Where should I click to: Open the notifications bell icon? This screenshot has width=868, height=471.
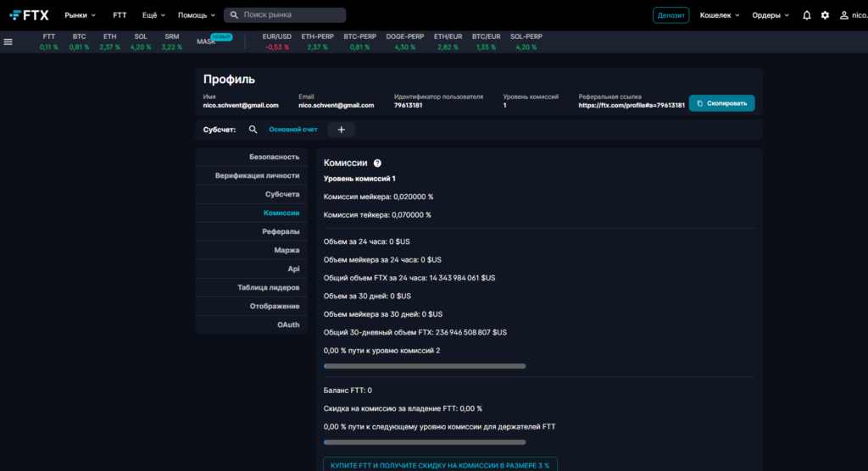806,15
